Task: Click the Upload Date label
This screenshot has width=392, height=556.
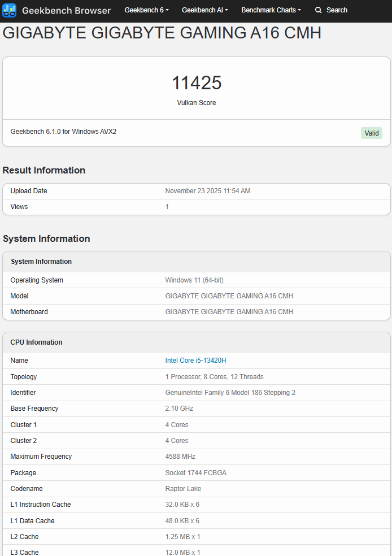Action: point(29,191)
